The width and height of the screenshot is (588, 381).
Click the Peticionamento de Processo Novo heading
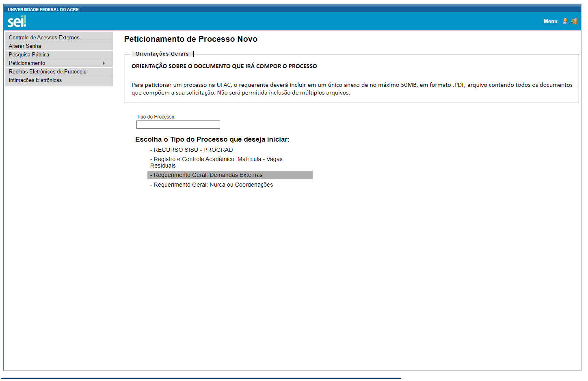click(x=190, y=39)
